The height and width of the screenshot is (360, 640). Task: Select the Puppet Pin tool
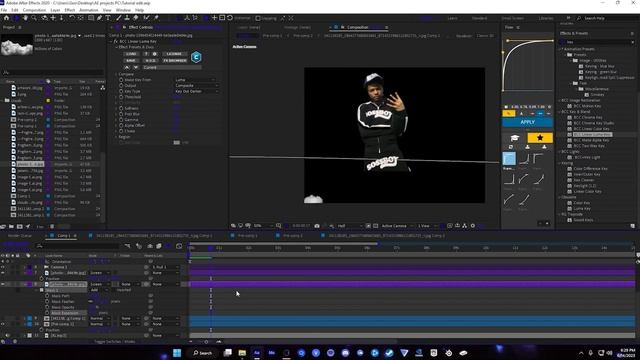tap(156, 18)
